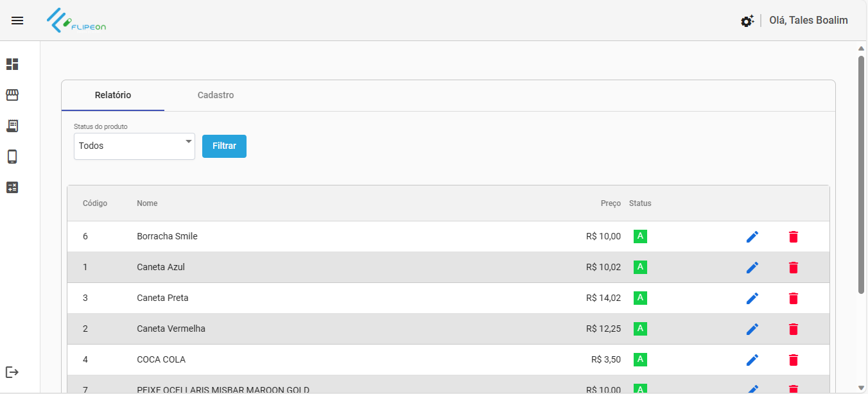
Task: Expand the Status do produto dropdown
Action: (x=134, y=146)
